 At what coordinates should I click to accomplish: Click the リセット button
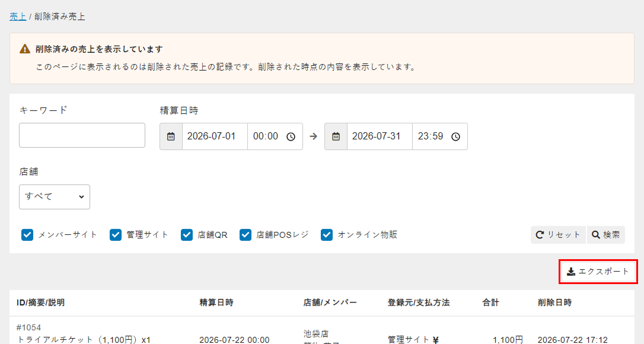pyautogui.click(x=559, y=235)
